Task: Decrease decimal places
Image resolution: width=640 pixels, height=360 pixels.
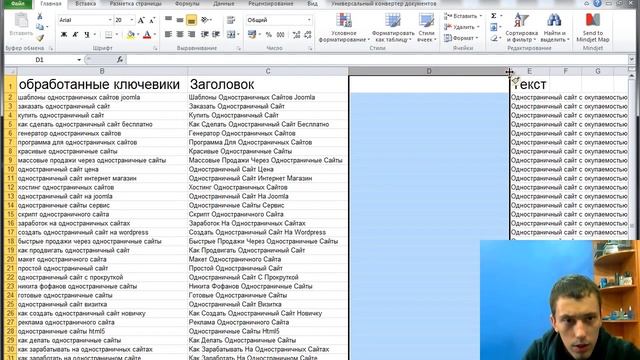Action: click(x=308, y=35)
